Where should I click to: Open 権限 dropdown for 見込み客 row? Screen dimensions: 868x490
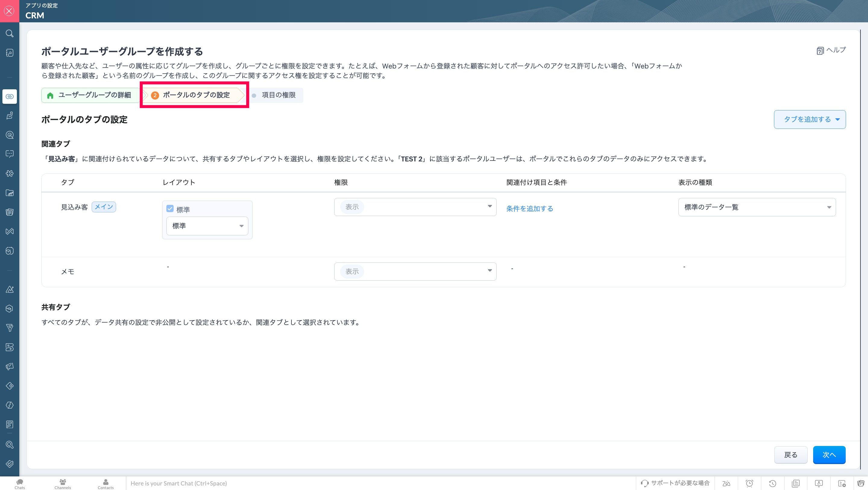click(415, 207)
